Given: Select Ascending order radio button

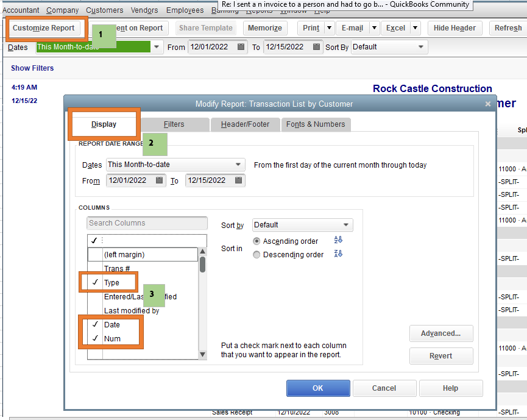Looking at the screenshot, I should coord(256,241).
